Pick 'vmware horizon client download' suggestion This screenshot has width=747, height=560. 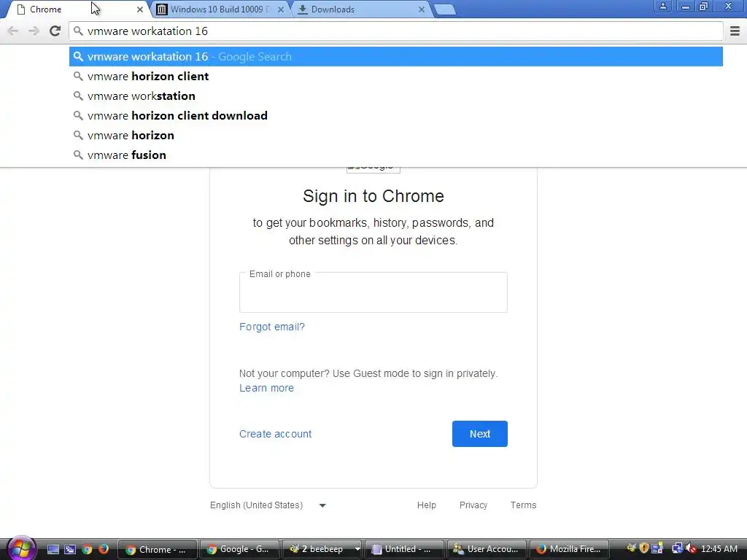tap(396, 116)
